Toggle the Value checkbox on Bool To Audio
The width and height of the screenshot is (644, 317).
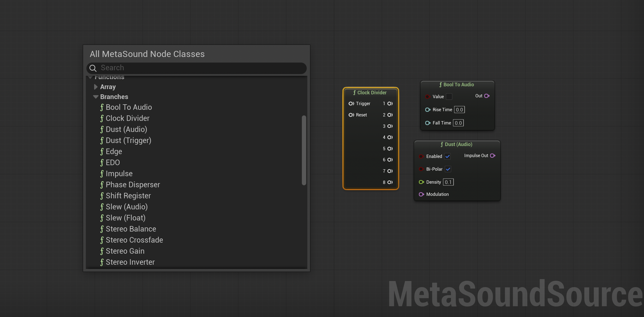pos(449,97)
